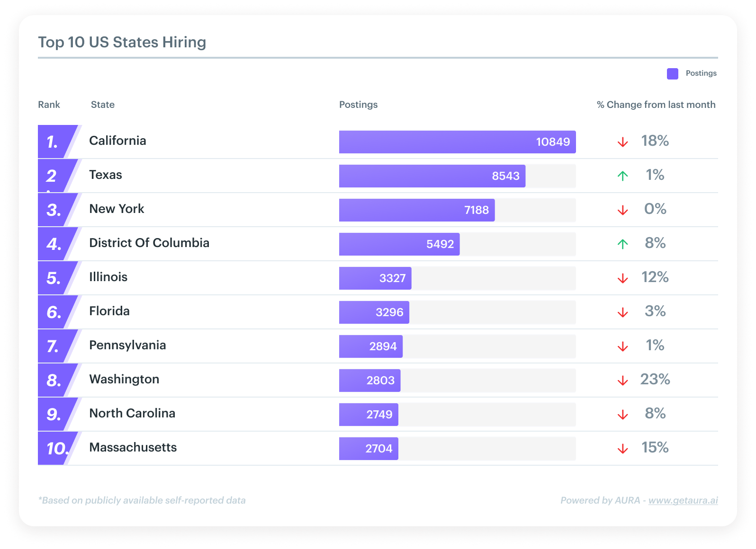756x549 pixels.
Task: Click the green up arrow beside Texas's 1%
Action: (x=622, y=176)
